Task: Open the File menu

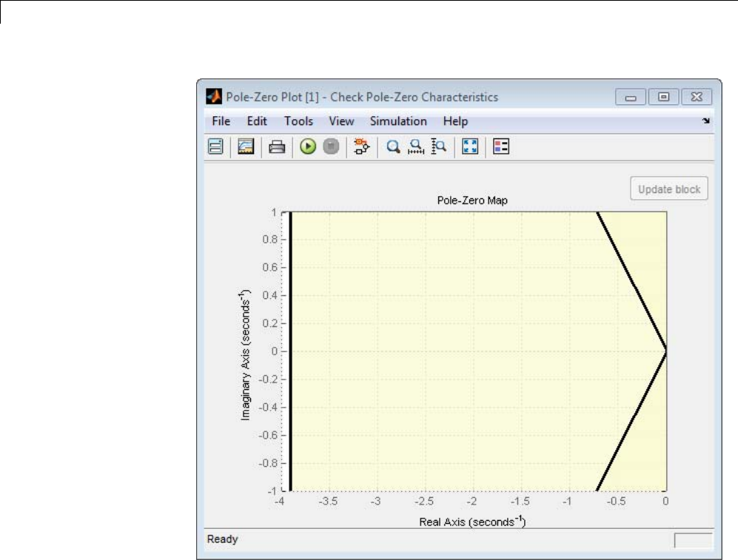Action: (x=221, y=121)
